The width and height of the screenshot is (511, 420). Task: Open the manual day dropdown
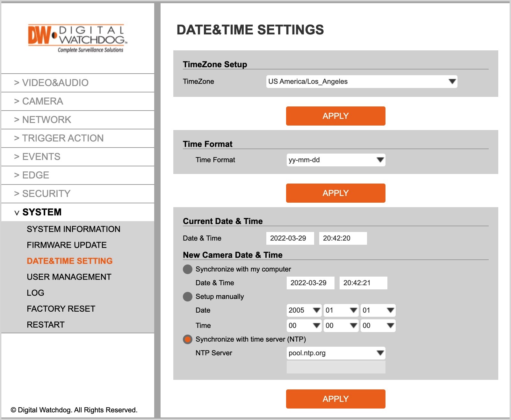[x=378, y=310]
